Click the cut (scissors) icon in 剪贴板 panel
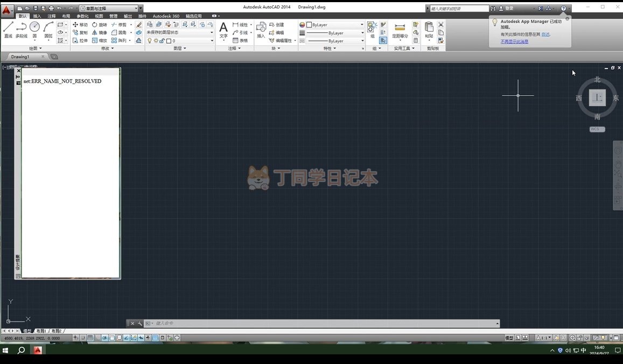This screenshot has height=364, width=623. pyautogui.click(x=440, y=25)
